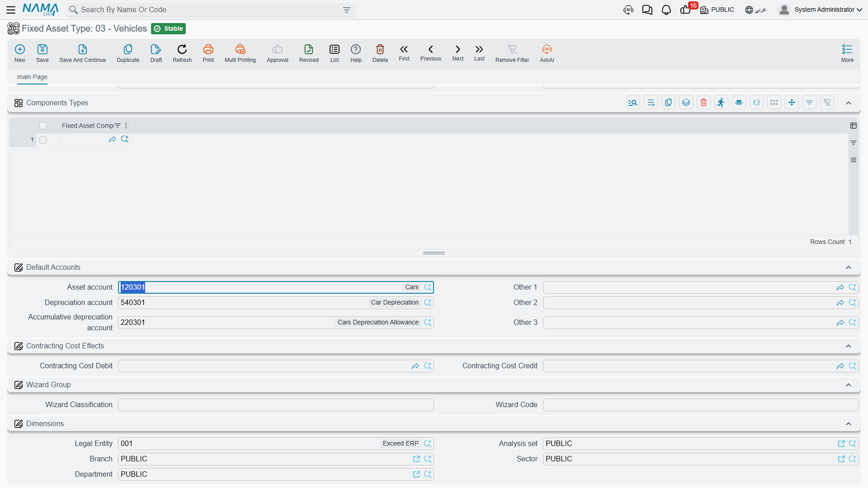Check the row 1 checkbox
Image resolution: width=868 pixels, height=488 pixels.
click(43, 140)
